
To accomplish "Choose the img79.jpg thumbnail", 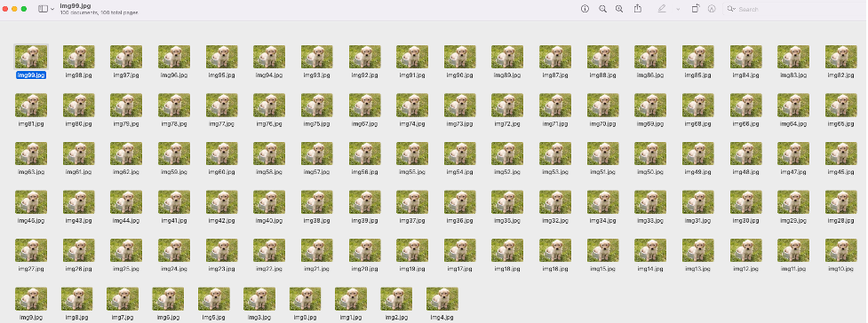I will [x=126, y=105].
